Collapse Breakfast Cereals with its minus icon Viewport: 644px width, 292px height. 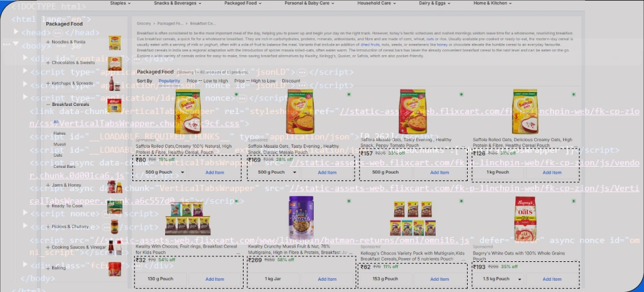48,105
